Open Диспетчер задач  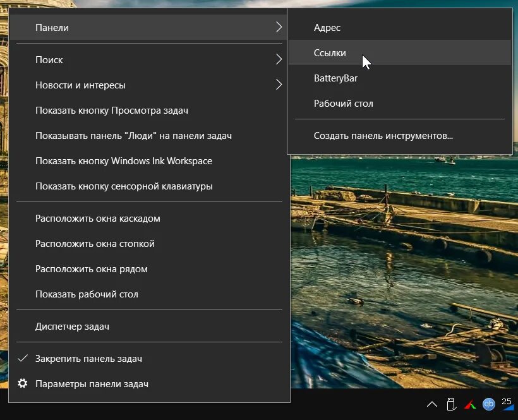[x=148, y=327]
